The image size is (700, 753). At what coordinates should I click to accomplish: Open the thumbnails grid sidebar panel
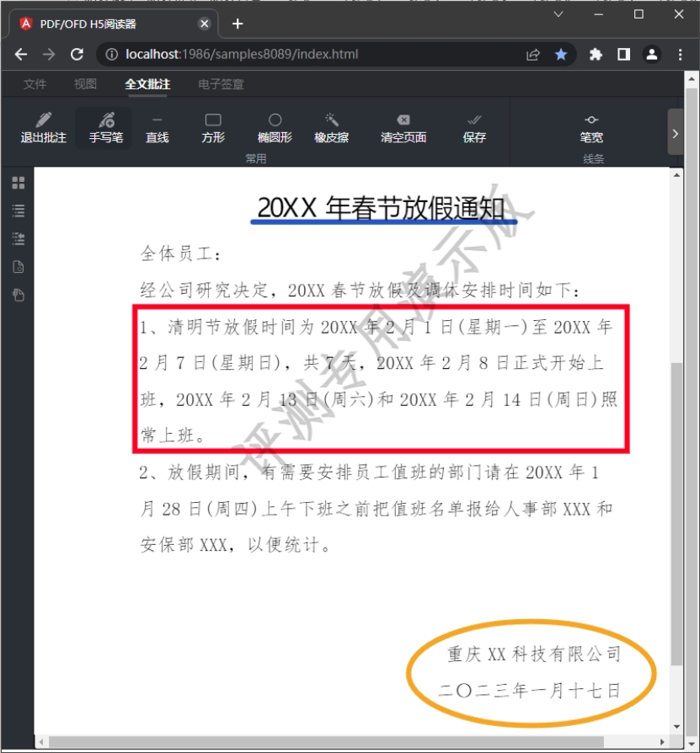click(19, 183)
